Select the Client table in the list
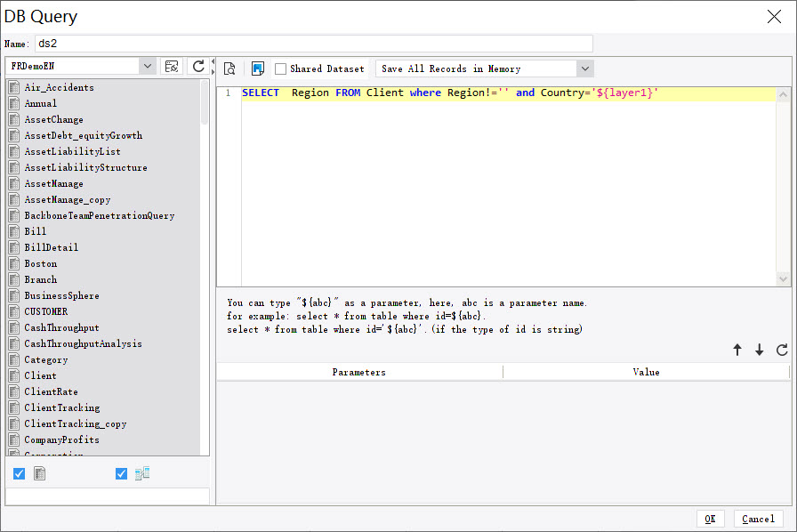The height and width of the screenshot is (532, 797). (x=39, y=375)
